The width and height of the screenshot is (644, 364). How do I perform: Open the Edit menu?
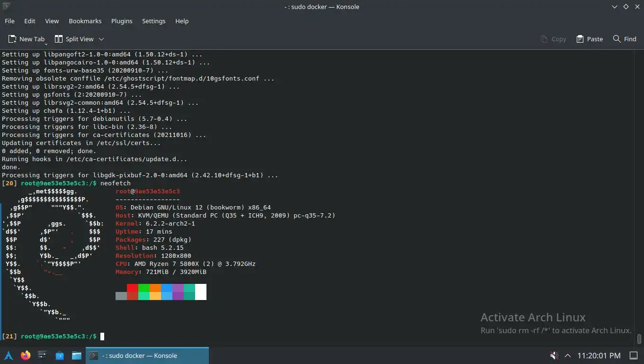pyautogui.click(x=30, y=21)
